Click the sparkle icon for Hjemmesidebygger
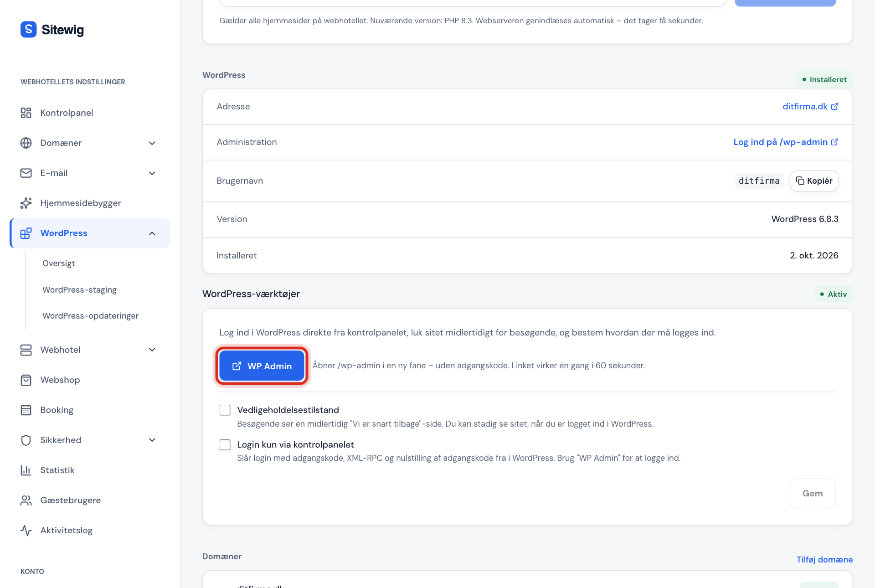Image resolution: width=875 pixels, height=588 pixels. tap(26, 203)
